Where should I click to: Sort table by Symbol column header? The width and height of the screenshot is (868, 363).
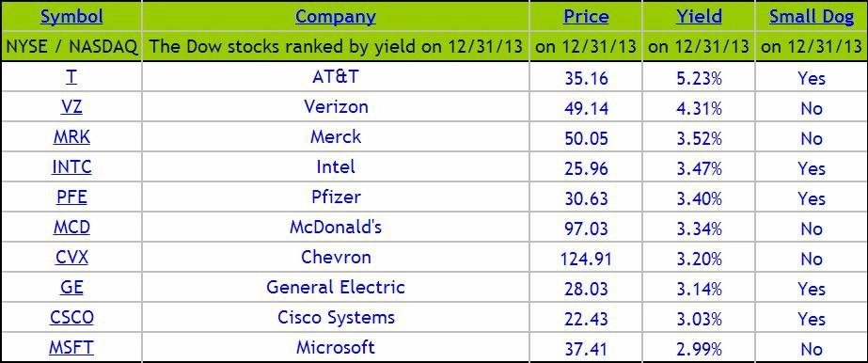[71, 17]
